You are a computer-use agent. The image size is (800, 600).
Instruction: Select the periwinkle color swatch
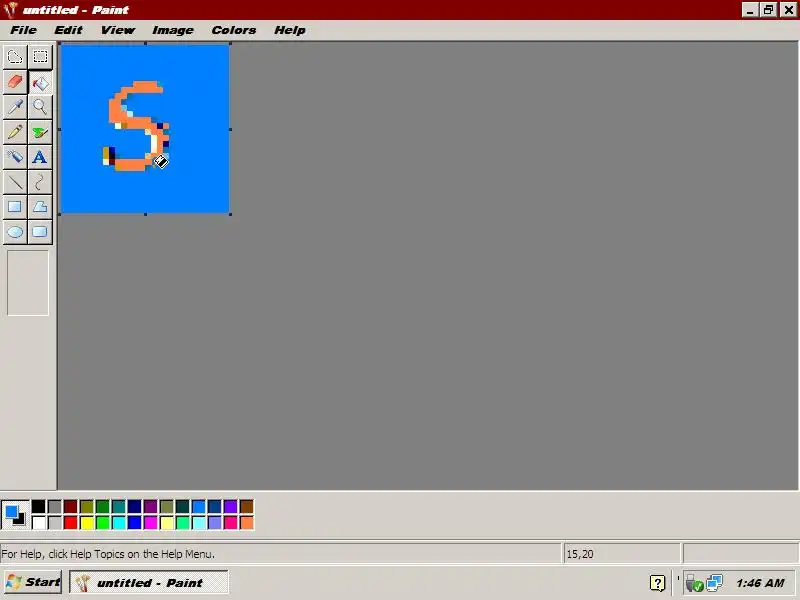[x=214, y=522]
